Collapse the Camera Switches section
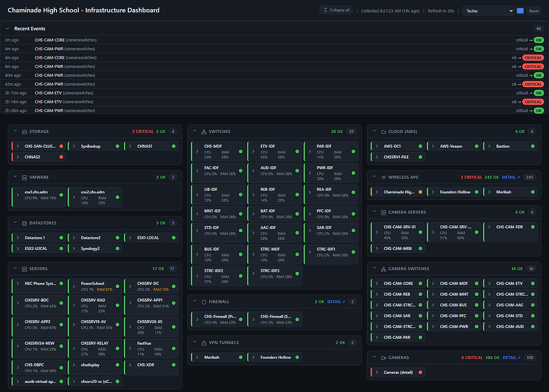Screen dimensions: 549x392 tap(374, 268)
